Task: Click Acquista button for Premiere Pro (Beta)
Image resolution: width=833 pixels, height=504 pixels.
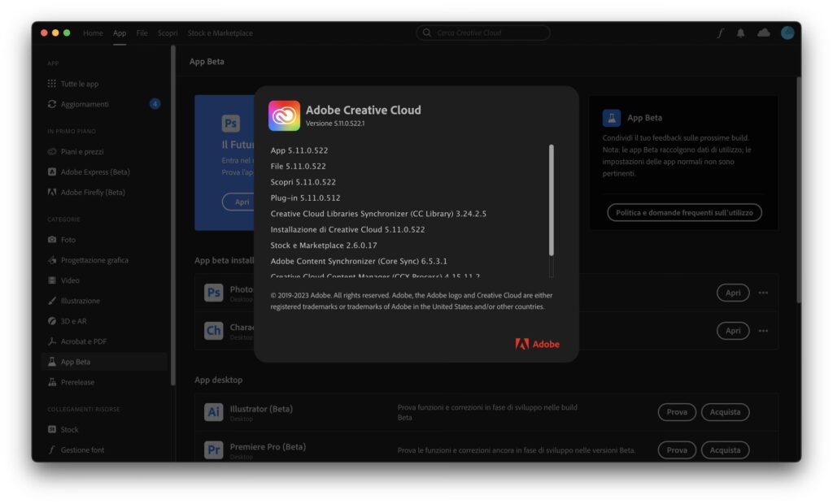Action: click(725, 450)
